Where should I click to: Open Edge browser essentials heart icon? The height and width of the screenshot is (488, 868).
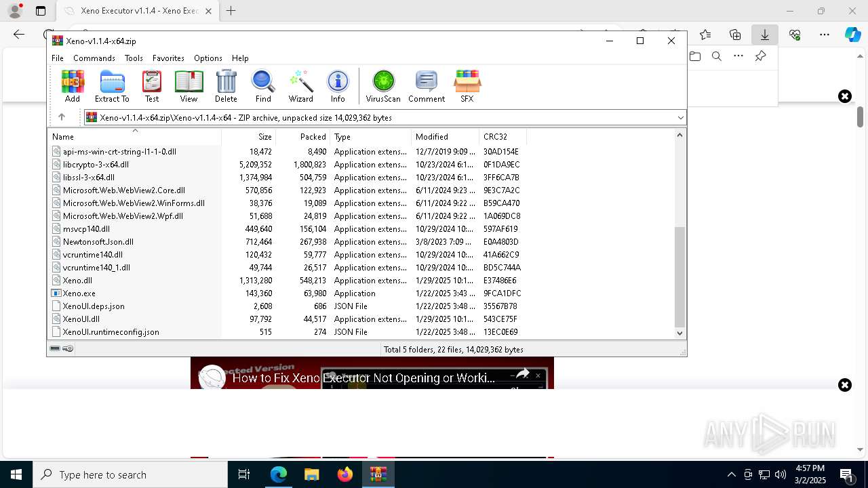coord(795,35)
